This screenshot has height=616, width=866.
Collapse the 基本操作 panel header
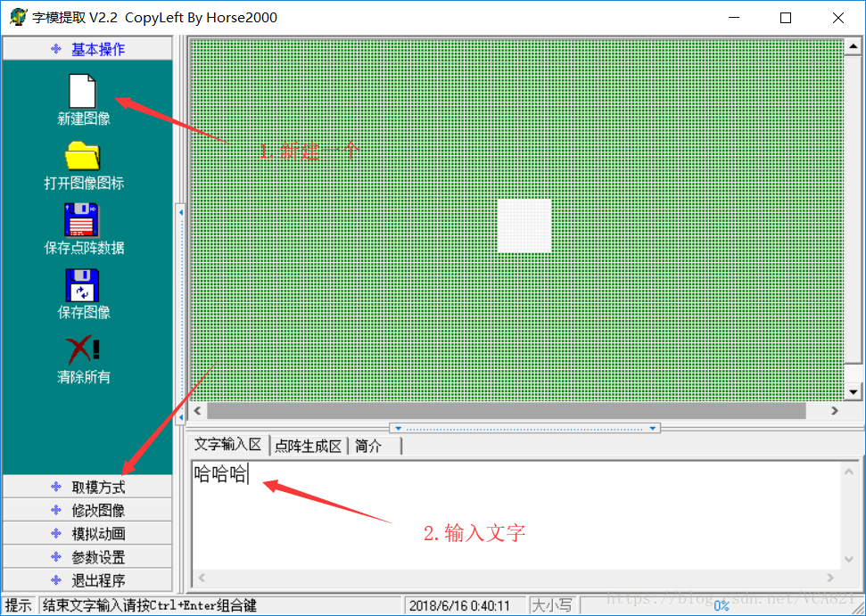click(87, 49)
